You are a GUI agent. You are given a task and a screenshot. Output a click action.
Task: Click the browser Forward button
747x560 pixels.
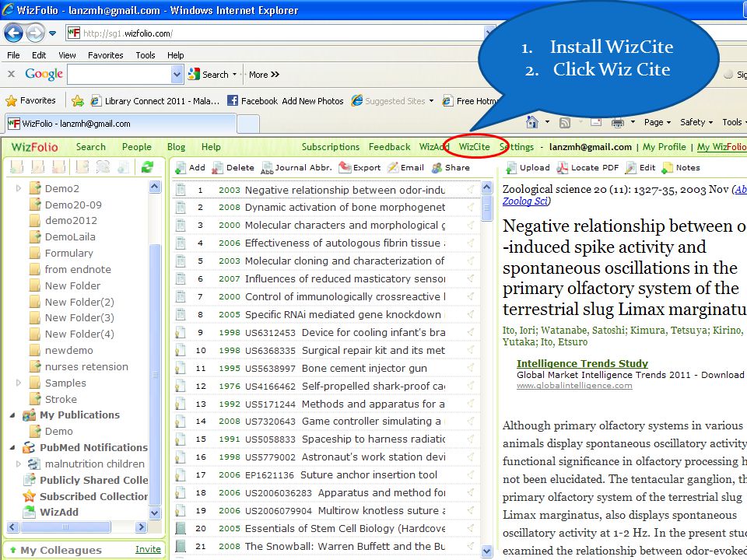pos(35,33)
